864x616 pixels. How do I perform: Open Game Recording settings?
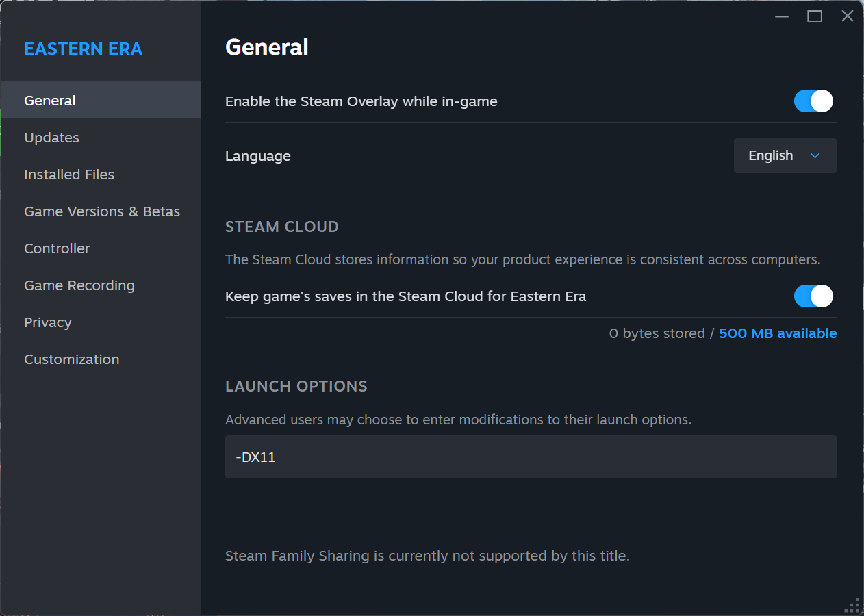click(79, 285)
